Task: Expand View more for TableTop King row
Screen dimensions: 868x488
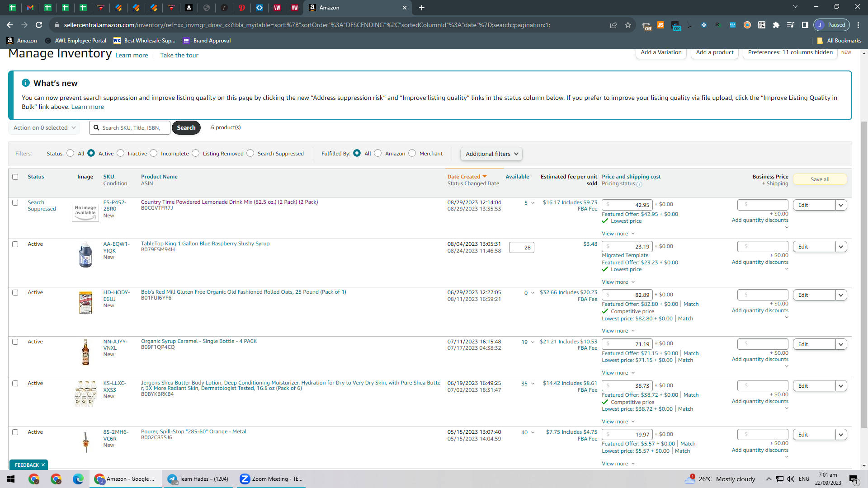Action: [x=618, y=282]
